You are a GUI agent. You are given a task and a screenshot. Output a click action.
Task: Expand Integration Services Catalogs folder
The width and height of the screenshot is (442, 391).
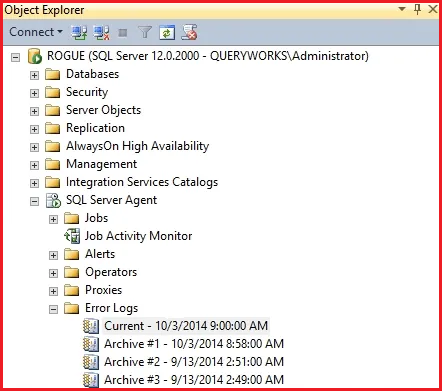tap(34, 183)
